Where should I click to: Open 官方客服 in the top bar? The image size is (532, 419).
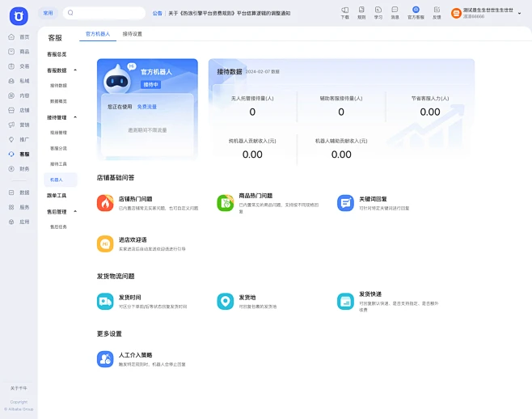(416, 12)
